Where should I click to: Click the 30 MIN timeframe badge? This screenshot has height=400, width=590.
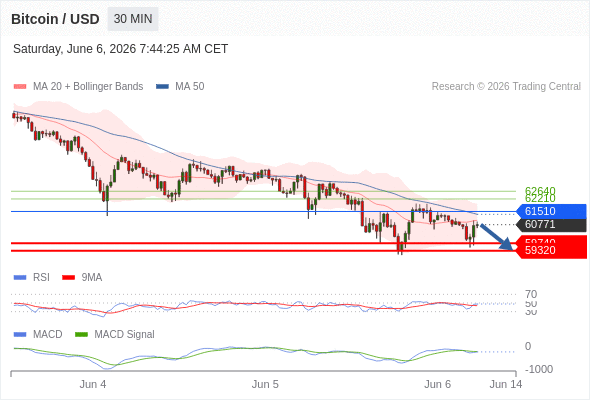pos(133,19)
